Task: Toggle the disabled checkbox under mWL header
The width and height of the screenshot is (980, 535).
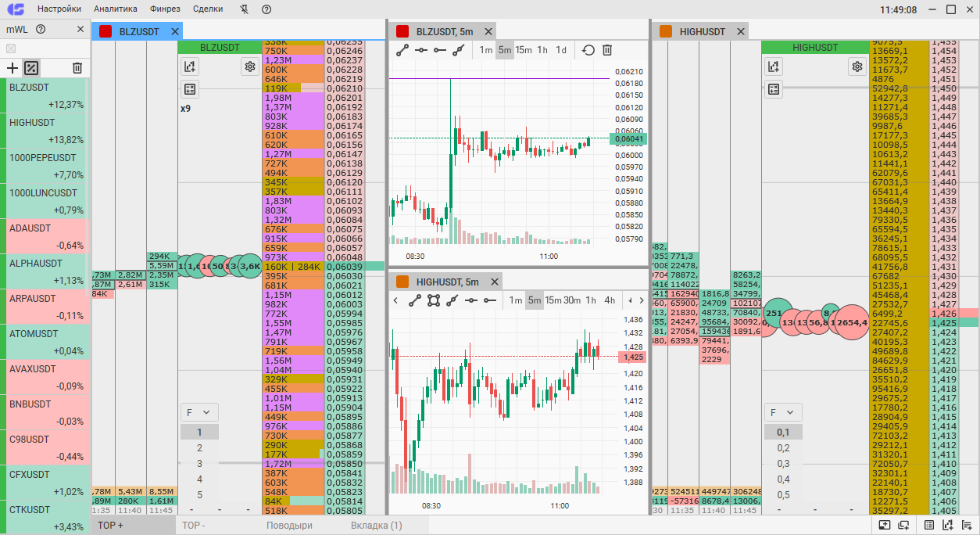Action: pos(11,48)
